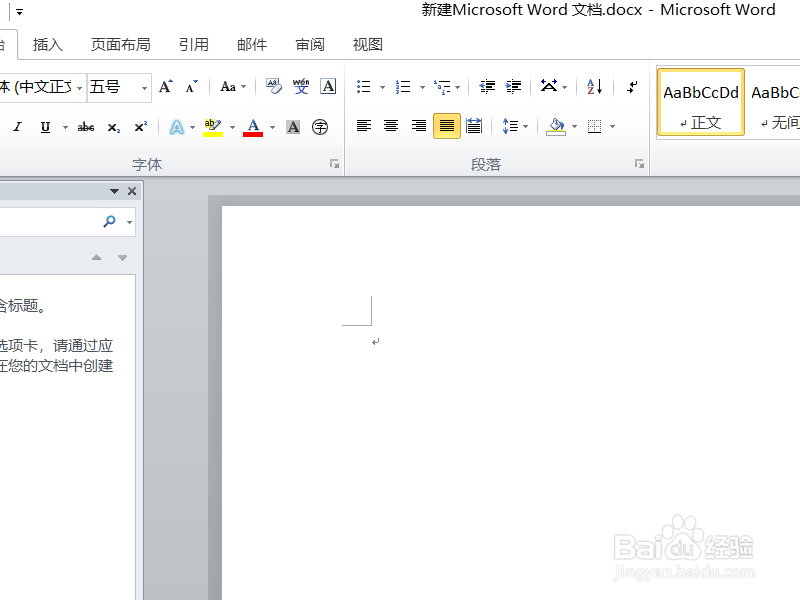This screenshot has height=600, width=800.
Task: Open the 页面布局 tab
Action: [120, 44]
